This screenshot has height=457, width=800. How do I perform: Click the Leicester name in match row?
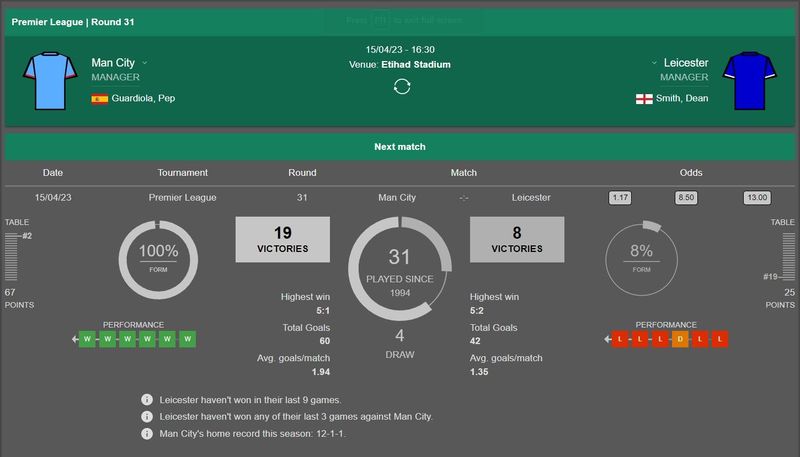[x=531, y=197]
